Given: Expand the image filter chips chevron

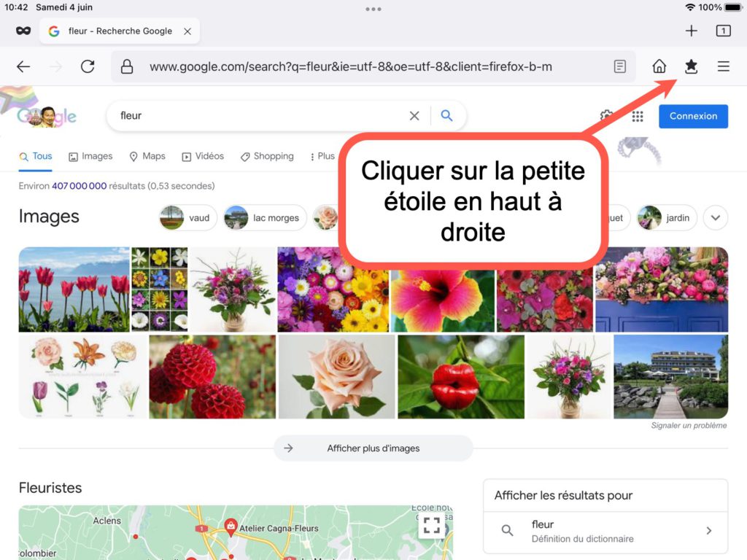Looking at the screenshot, I should [x=715, y=217].
